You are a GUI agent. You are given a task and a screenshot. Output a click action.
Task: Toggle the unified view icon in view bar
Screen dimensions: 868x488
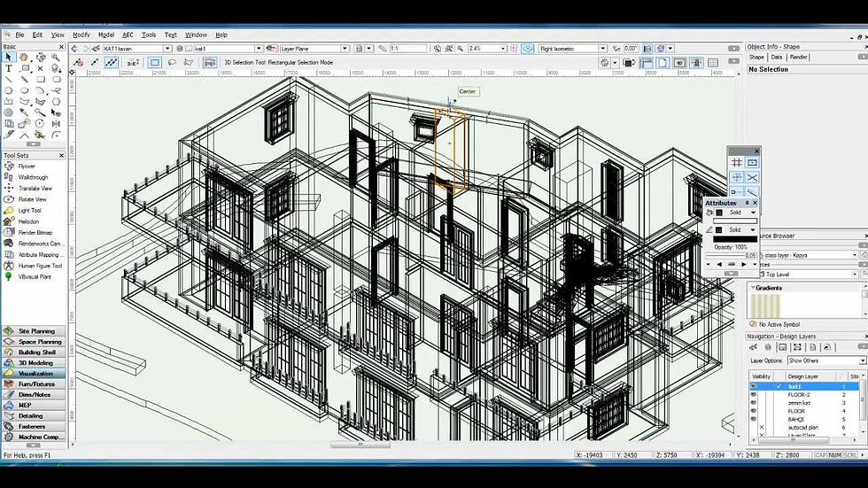point(528,49)
